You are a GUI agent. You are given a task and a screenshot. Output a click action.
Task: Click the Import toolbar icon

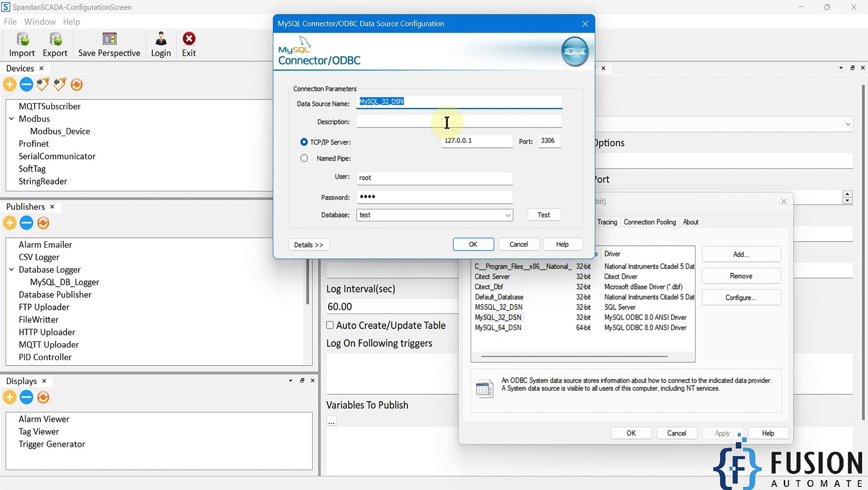click(22, 44)
